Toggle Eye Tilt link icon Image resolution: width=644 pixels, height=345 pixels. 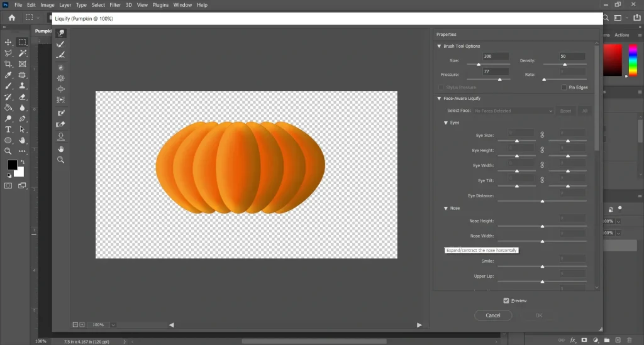coord(542,180)
